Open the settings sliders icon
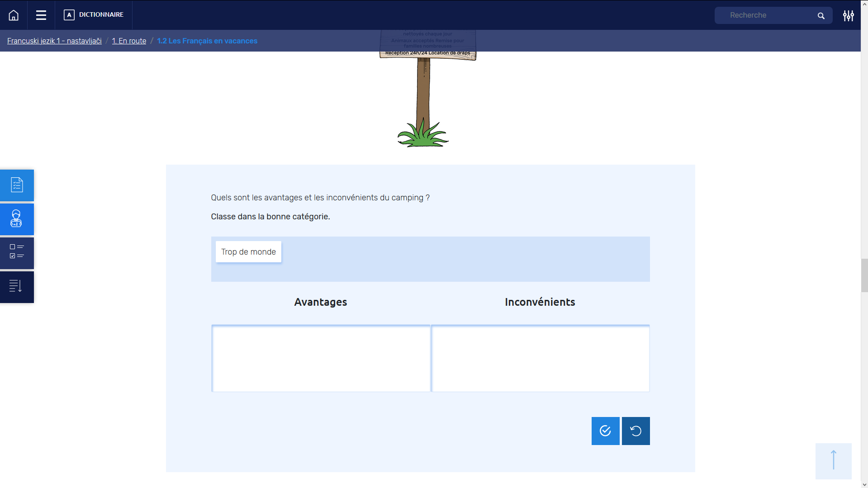This screenshot has width=868, height=488. click(x=848, y=16)
